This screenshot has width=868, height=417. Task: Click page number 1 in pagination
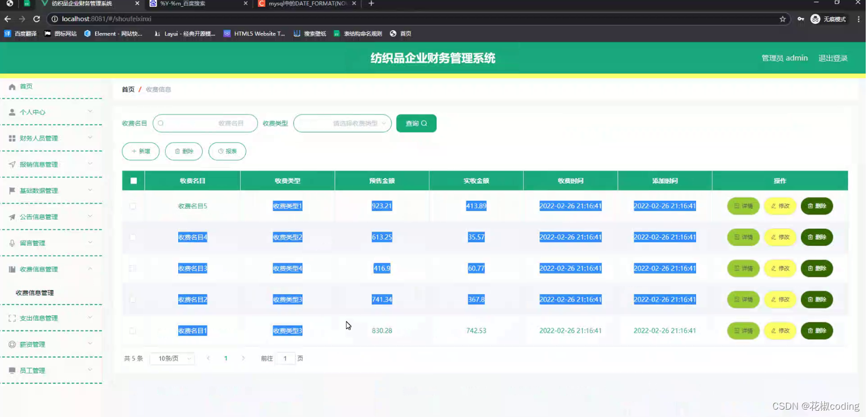(x=226, y=358)
